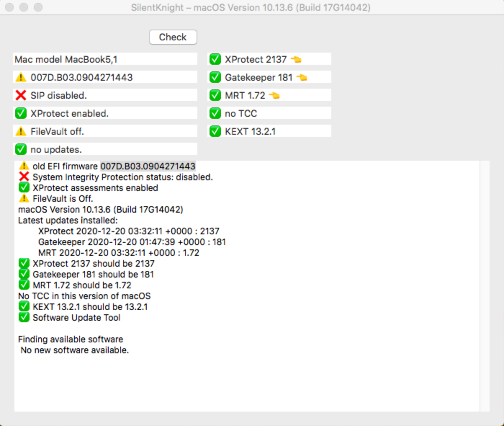Image resolution: width=504 pixels, height=426 pixels.
Task: Click Finding available software log line
Action: coord(71,339)
